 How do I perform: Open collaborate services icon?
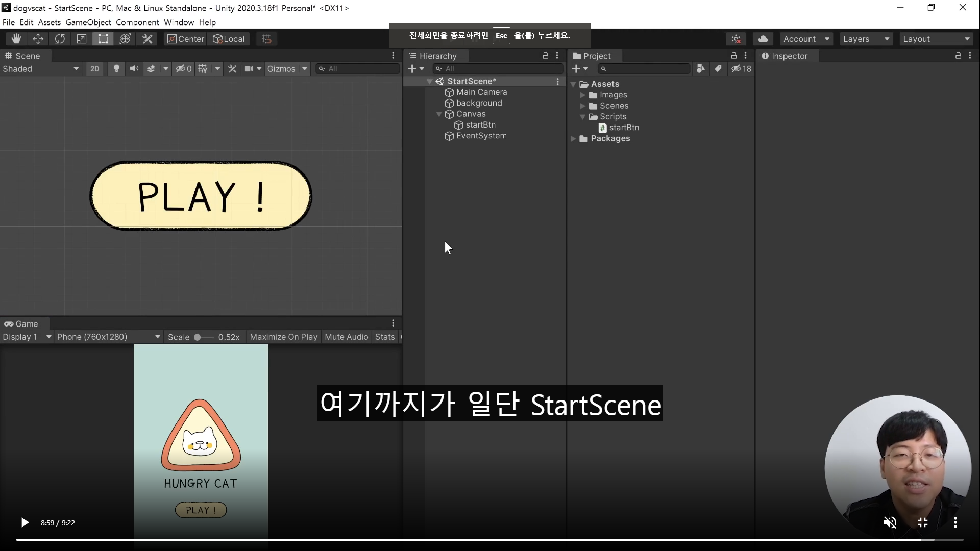[736, 39]
